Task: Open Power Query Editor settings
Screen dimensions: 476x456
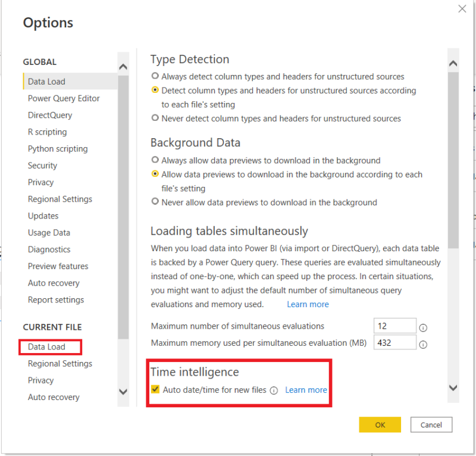Action: tap(64, 98)
